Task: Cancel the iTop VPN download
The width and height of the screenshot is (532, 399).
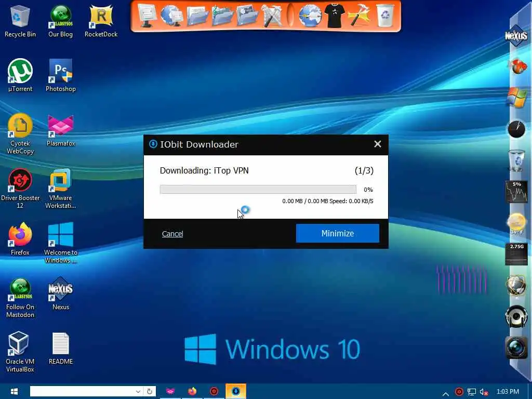Action: (172, 234)
